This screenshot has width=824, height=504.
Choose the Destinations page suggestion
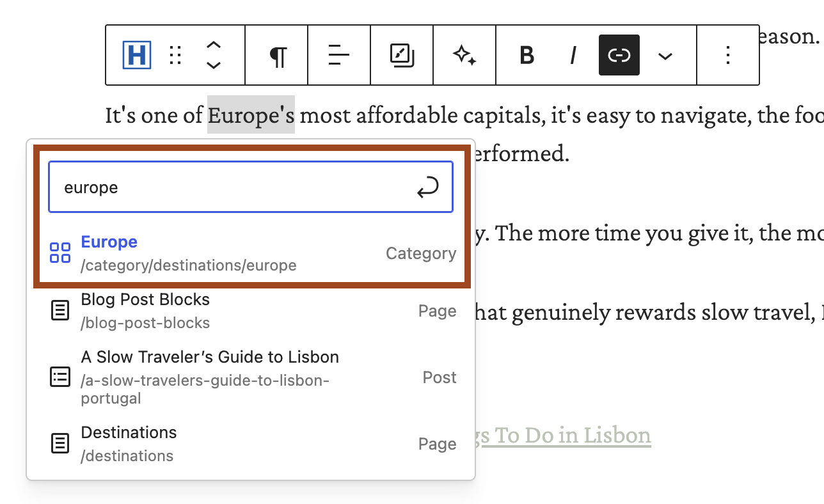pyautogui.click(x=252, y=444)
